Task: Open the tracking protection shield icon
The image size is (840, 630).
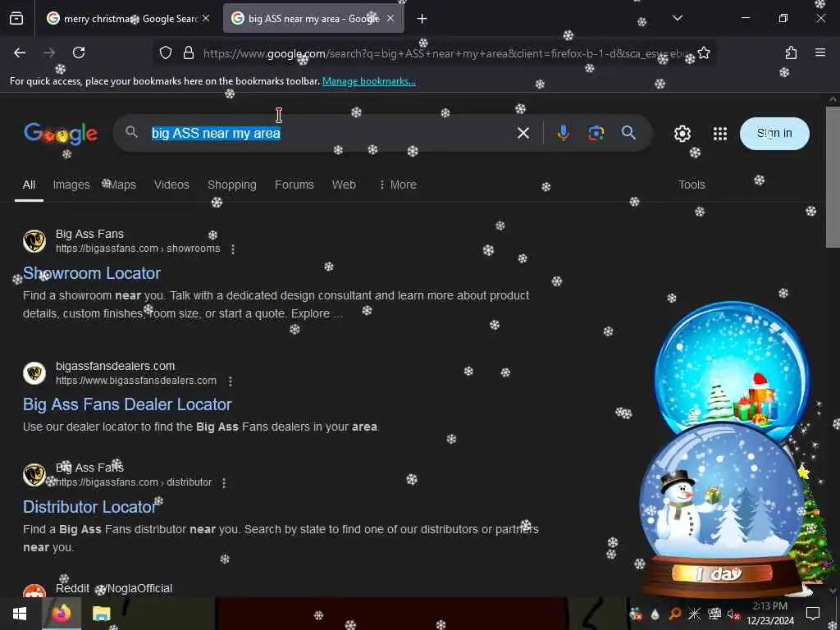Action: tap(166, 52)
